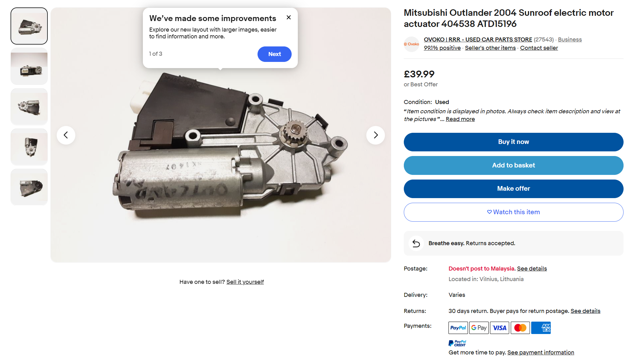Toggle Watch this item heart button

click(513, 212)
